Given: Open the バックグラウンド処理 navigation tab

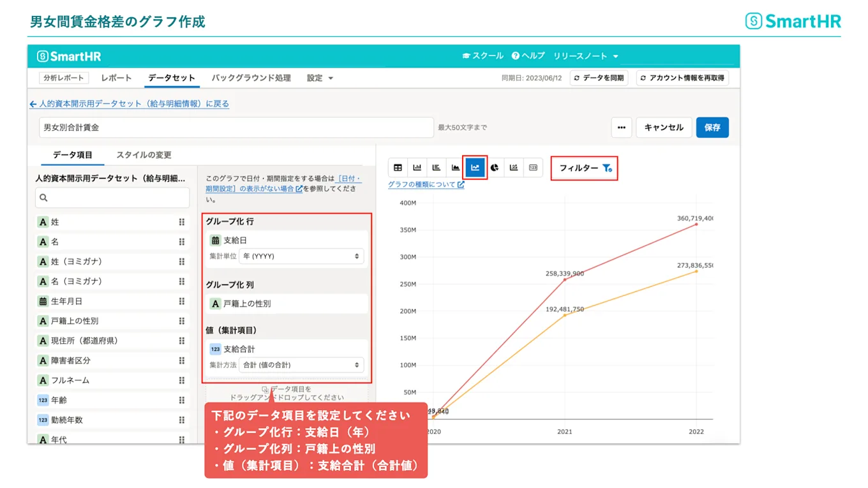Looking at the screenshot, I should [x=251, y=78].
